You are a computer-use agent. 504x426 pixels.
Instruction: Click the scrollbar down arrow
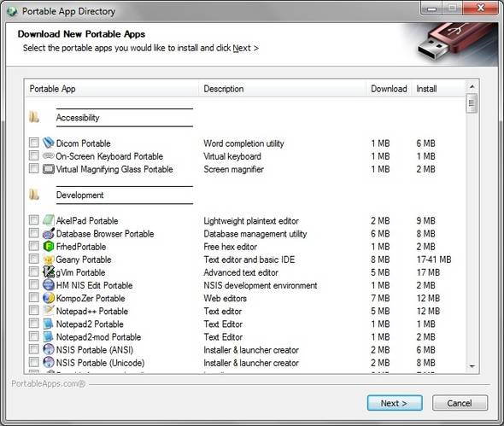pyautogui.click(x=472, y=366)
